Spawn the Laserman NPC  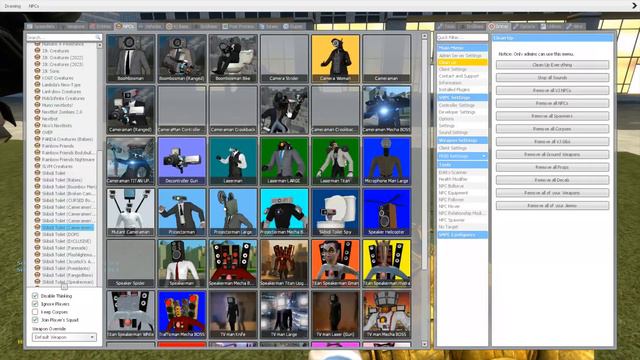[x=233, y=161]
